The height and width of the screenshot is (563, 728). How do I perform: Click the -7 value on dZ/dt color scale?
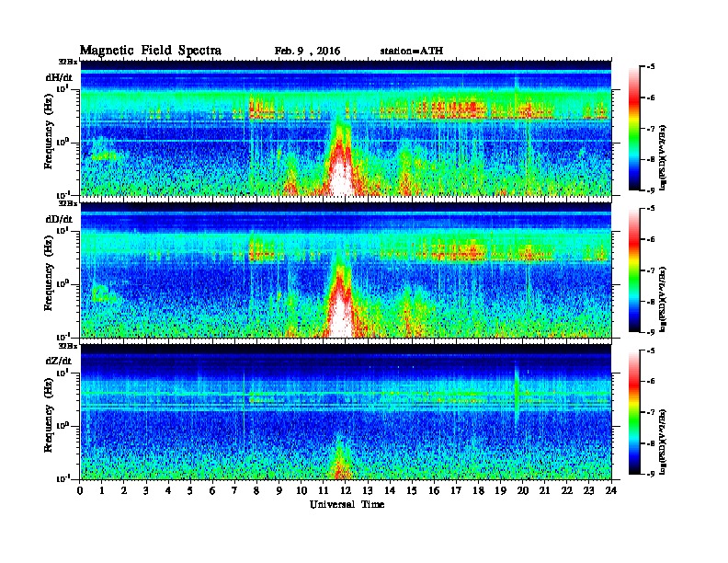651,412
